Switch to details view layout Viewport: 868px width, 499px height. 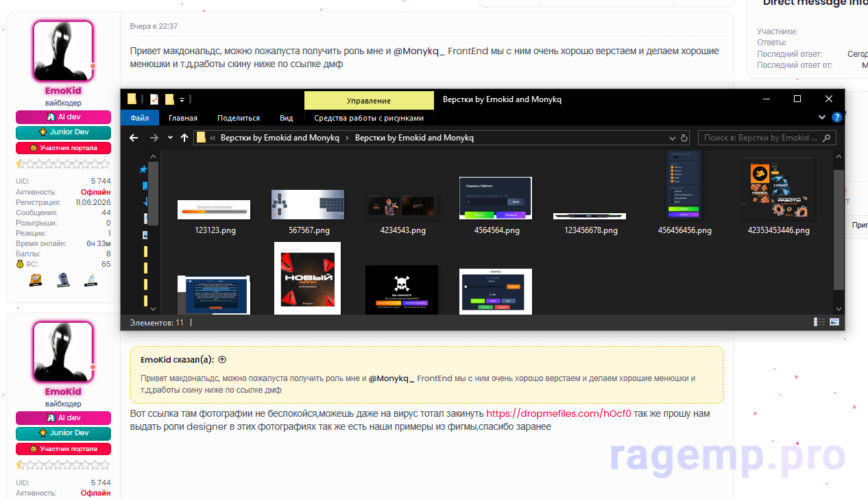tap(819, 322)
